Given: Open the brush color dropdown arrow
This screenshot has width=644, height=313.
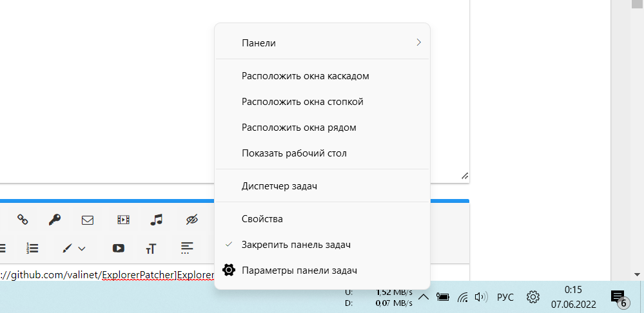Looking at the screenshot, I should (x=82, y=249).
